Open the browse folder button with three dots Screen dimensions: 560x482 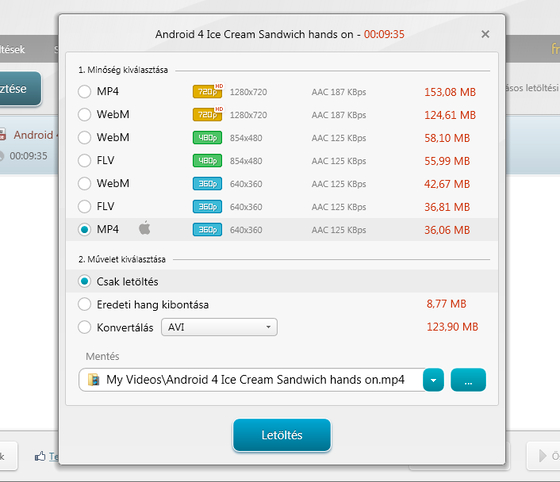click(x=468, y=380)
